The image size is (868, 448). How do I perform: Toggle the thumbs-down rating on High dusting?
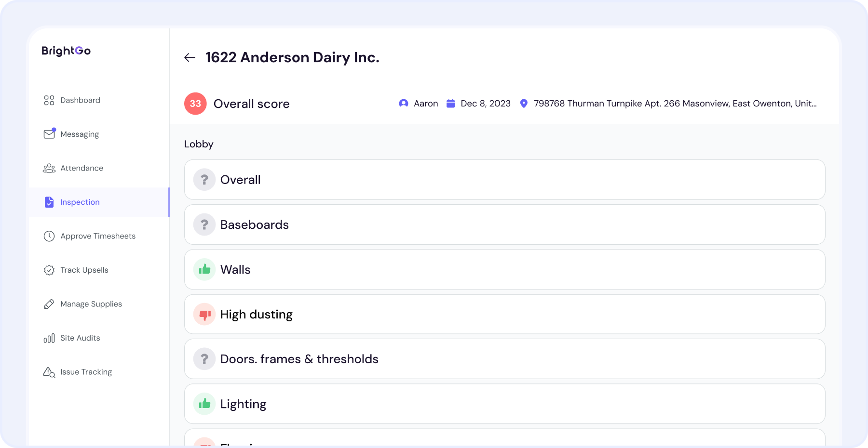pos(204,314)
